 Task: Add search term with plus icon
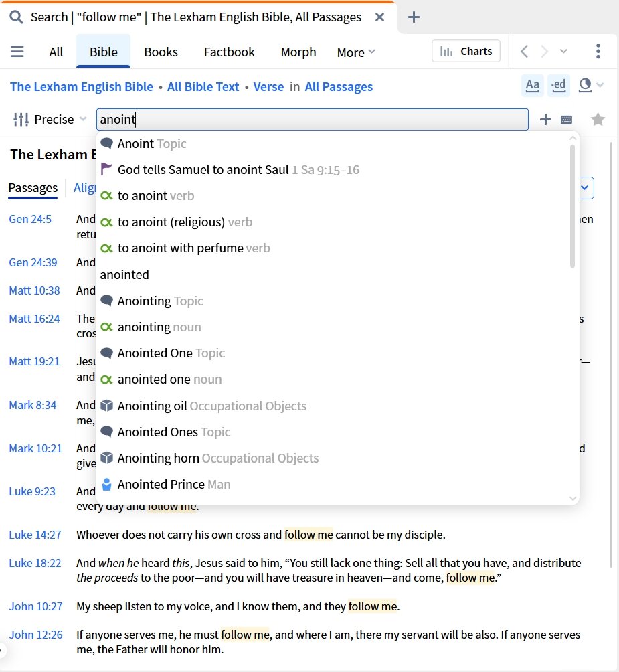[545, 119]
